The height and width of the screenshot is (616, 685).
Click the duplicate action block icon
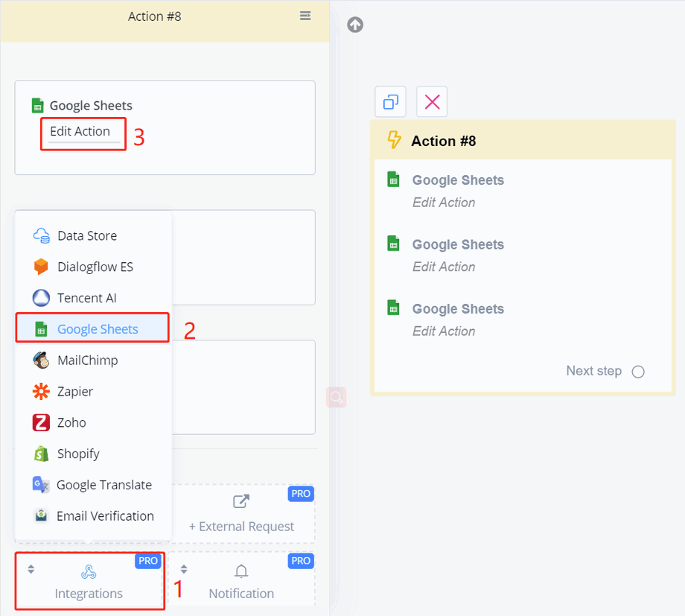pyautogui.click(x=391, y=102)
